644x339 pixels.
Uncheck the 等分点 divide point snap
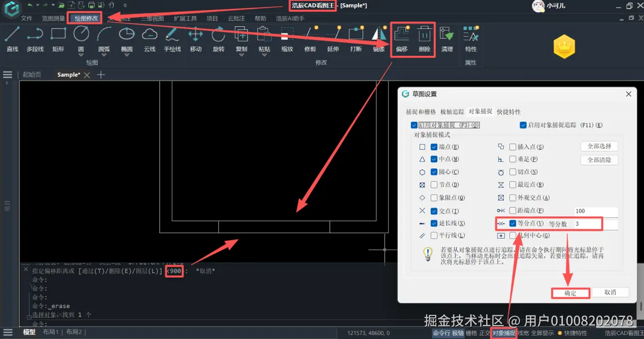[x=513, y=223]
